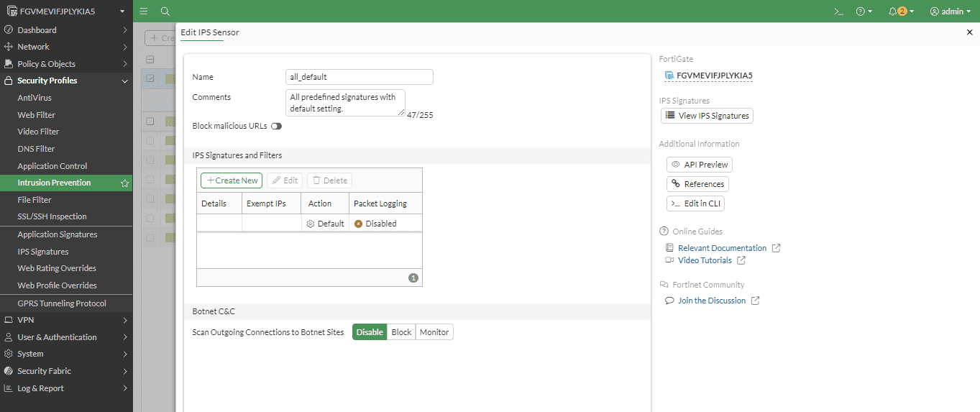The height and width of the screenshot is (412, 980).
Task: Expand the Dashboard menu
Action: 66,30
